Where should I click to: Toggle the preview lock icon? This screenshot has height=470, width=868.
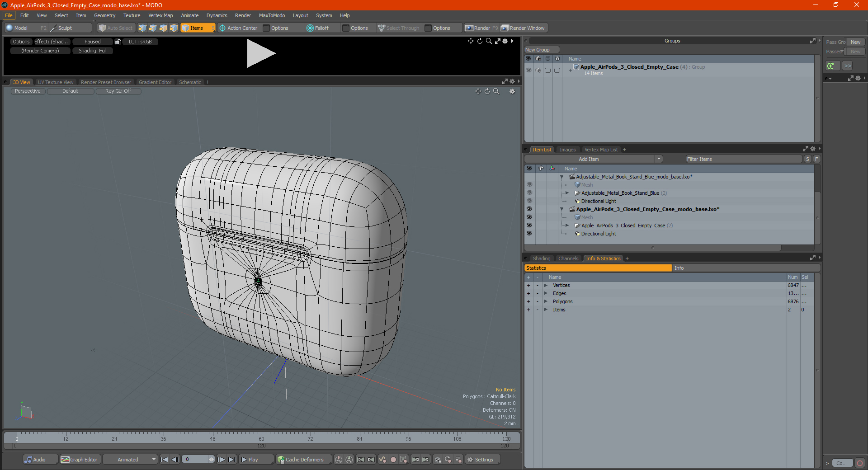[118, 42]
